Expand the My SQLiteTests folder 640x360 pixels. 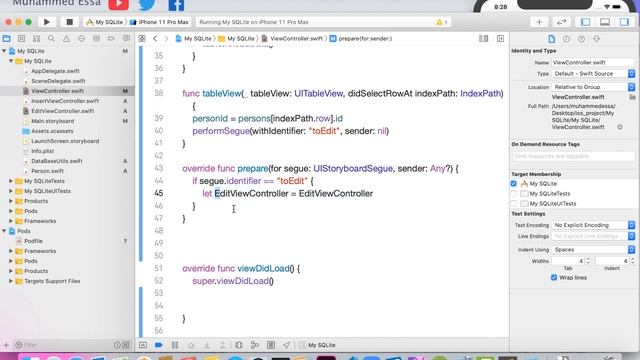pyautogui.click(x=11, y=181)
